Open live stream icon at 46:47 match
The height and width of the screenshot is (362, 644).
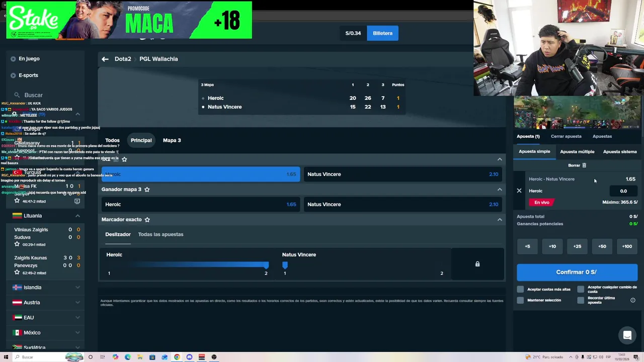(77, 201)
